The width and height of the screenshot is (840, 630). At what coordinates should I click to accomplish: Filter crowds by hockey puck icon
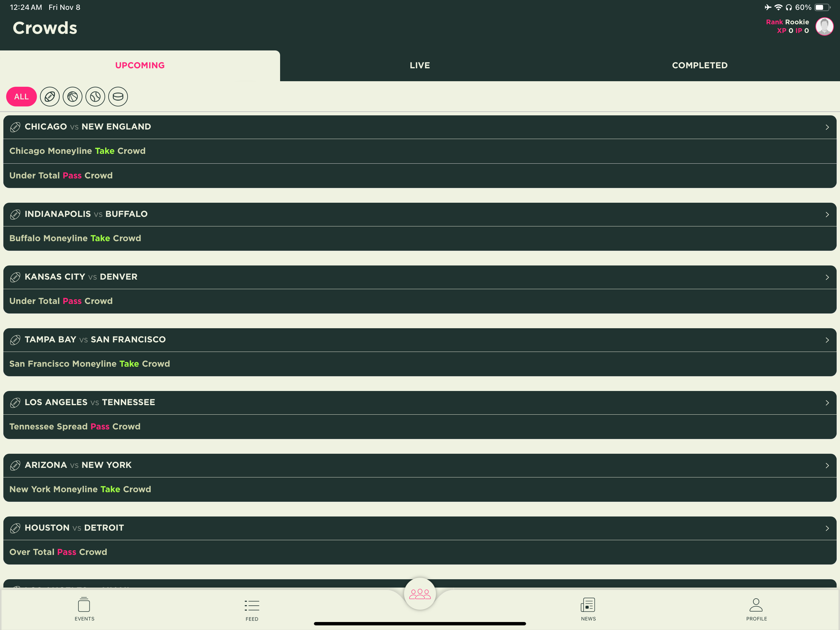click(x=118, y=97)
